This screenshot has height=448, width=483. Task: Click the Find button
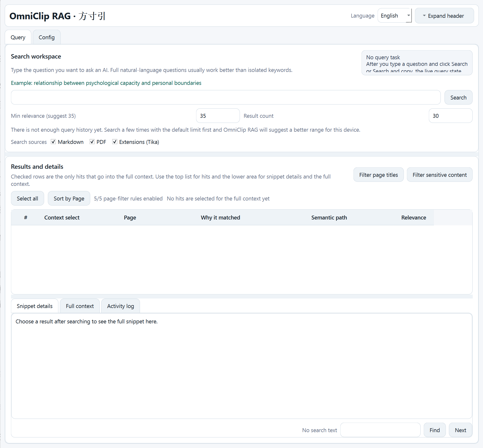tap(434, 430)
